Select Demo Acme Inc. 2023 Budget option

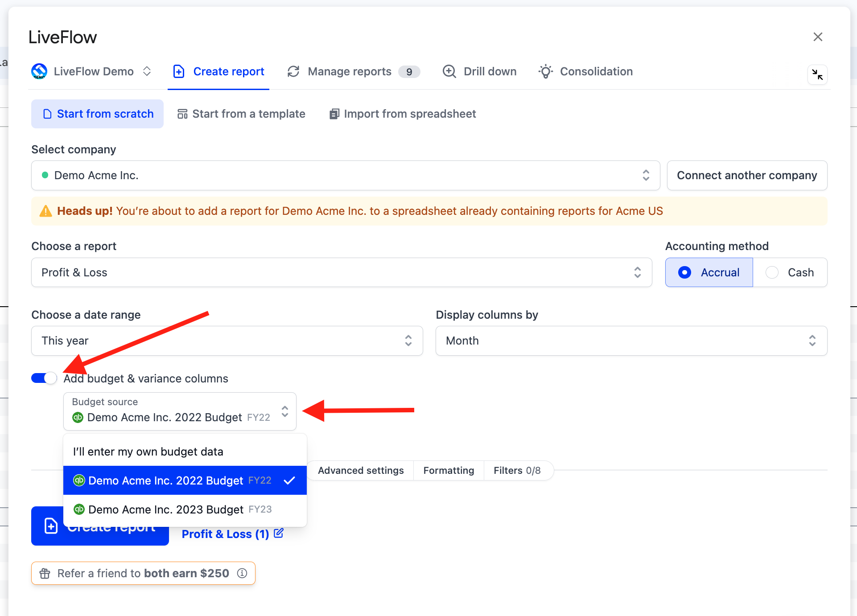pyautogui.click(x=185, y=509)
